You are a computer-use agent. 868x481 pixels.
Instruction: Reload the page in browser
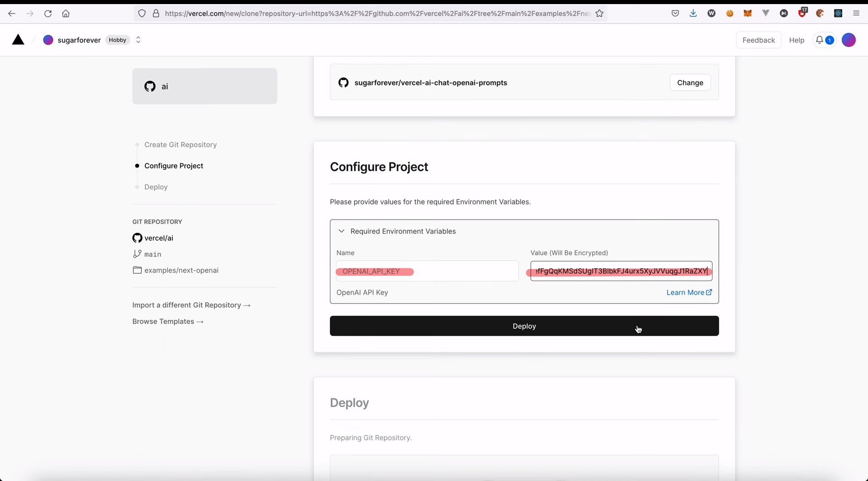click(48, 14)
